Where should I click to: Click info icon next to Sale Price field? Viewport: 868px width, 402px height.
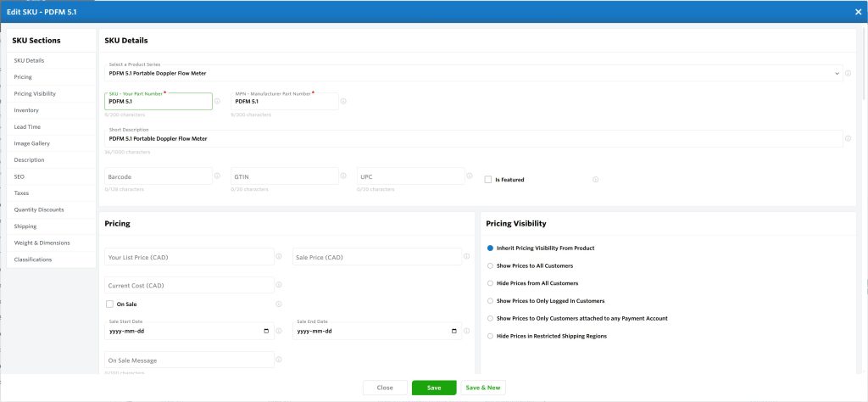(467, 256)
